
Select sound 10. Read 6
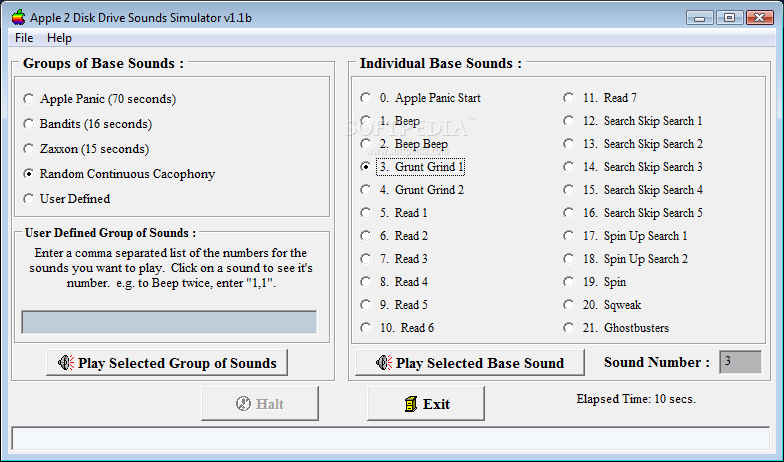[397, 328]
